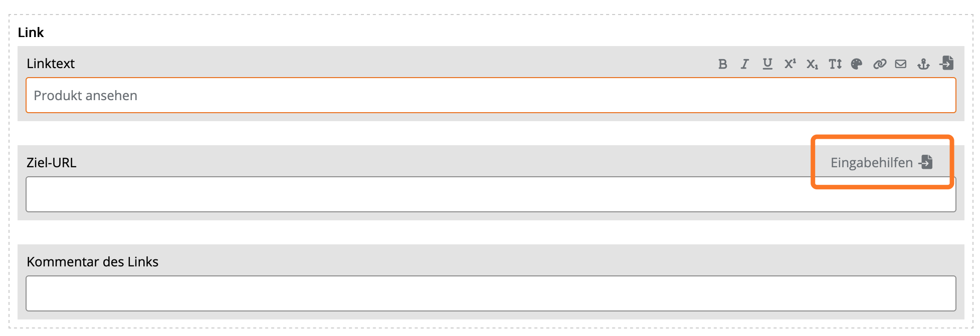Click file import icon in Linktext toolbar
Screen dimensions: 980x336
point(947,63)
